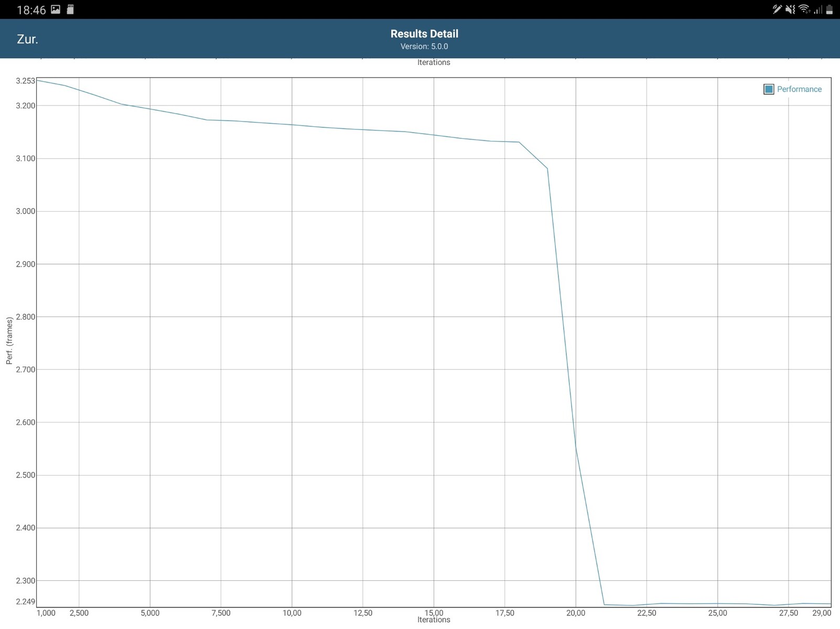The height and width of the screenshot is (629, 840).
Task: Tap the image notification icon in status bar
Action: (x=56, y=9)
